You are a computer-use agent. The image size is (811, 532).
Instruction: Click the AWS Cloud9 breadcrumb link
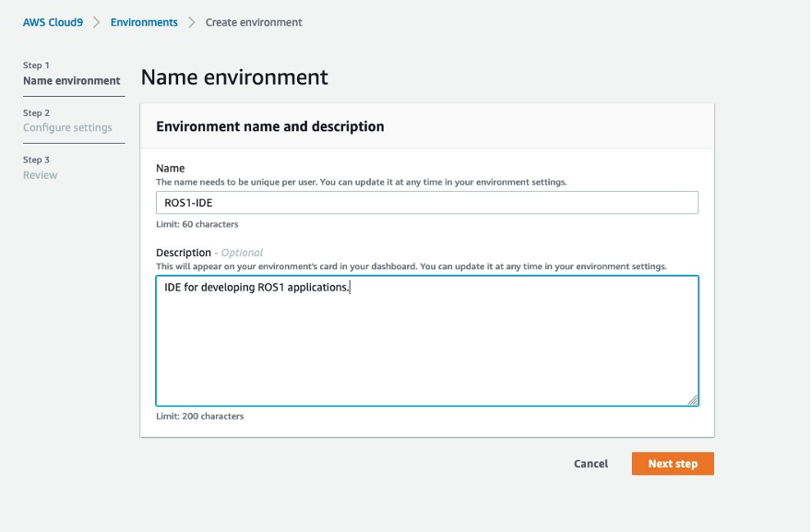(x=53, y=22)
